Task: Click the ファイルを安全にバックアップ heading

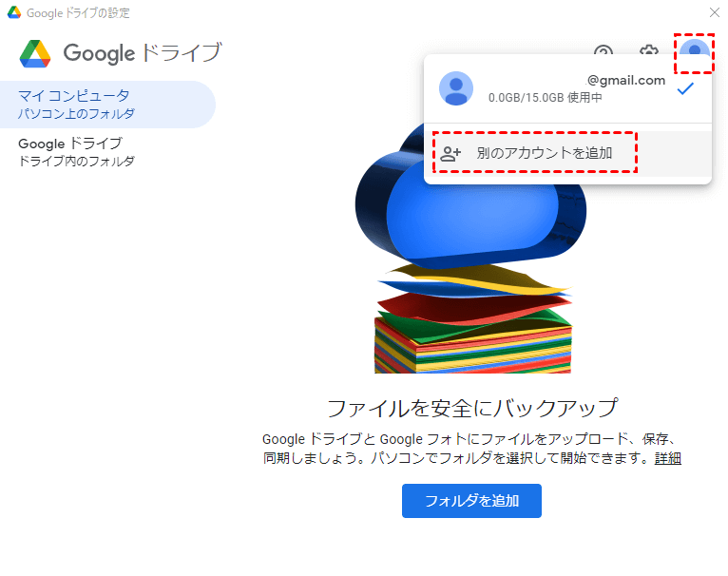Action: tap(471, 408)
